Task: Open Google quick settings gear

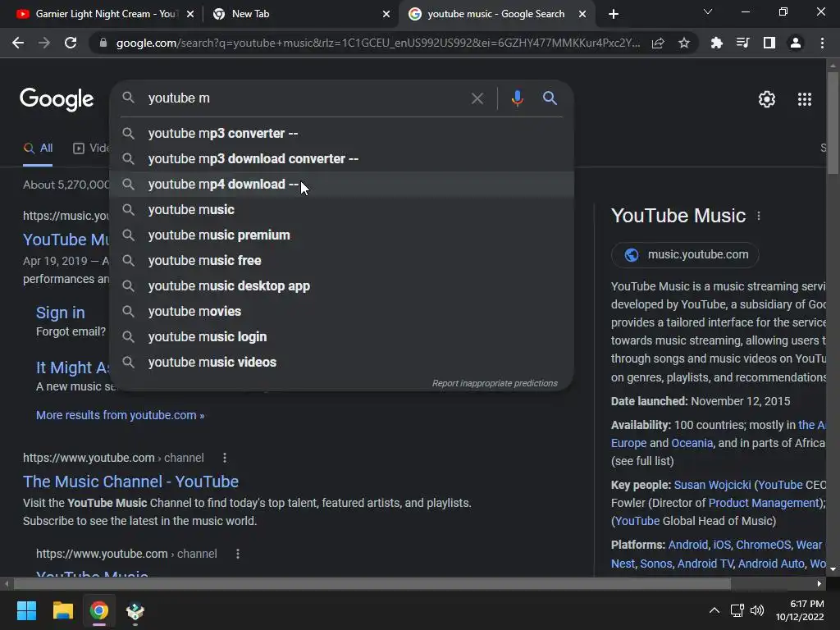Action: pyautogui.click(x=767, y=99)
